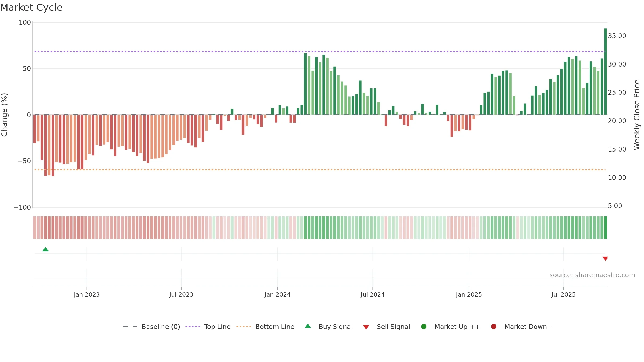Viewport: 644px width, 362px height.
Task: Toggle the Market Up ++ legend entry
Action: tap(451, 327)
